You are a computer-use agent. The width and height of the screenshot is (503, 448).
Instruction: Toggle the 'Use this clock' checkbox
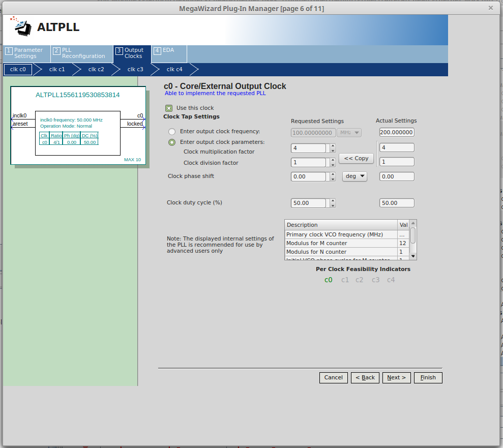[x=169, y=108]
